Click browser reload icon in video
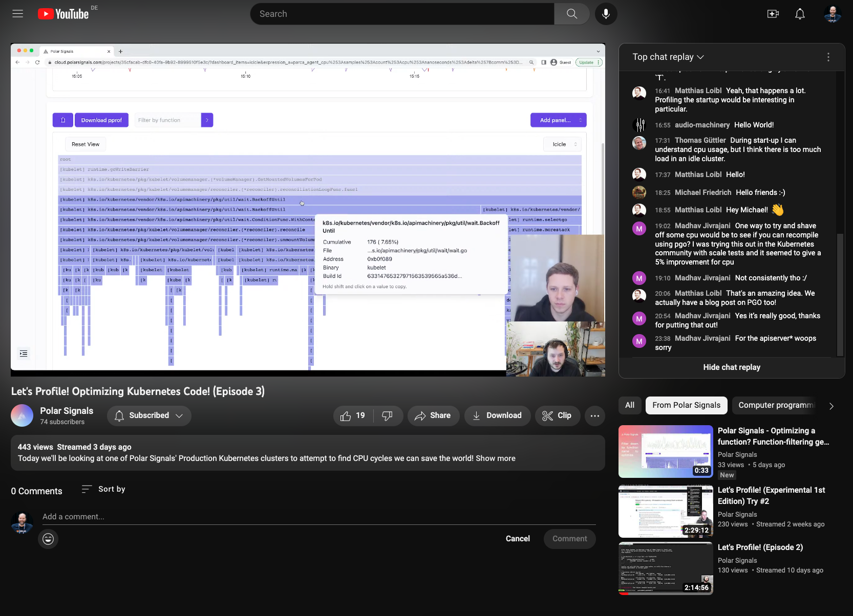The image size is (853, 616). (37, 62)
